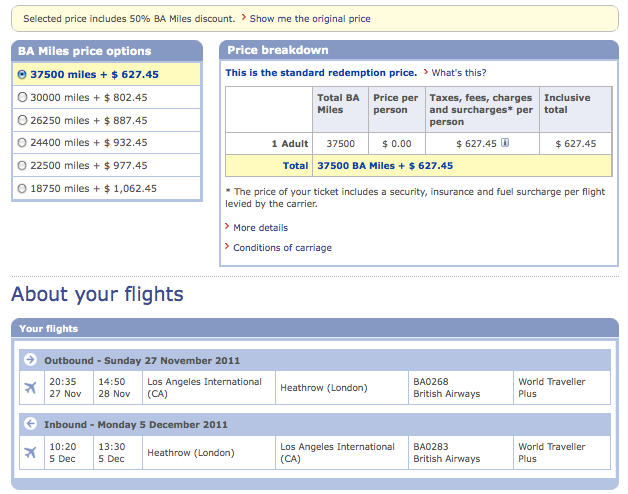
Task: Click the BA Miles price options header
Action: (x=85, y=51)
